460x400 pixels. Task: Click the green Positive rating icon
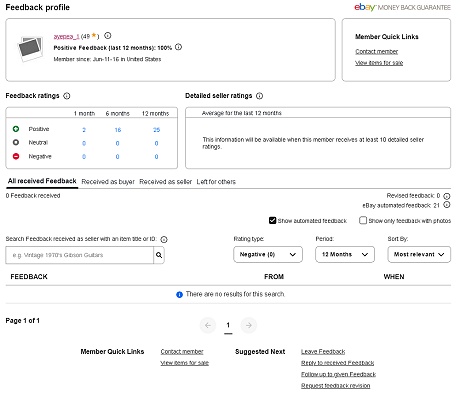coord(16,129)
